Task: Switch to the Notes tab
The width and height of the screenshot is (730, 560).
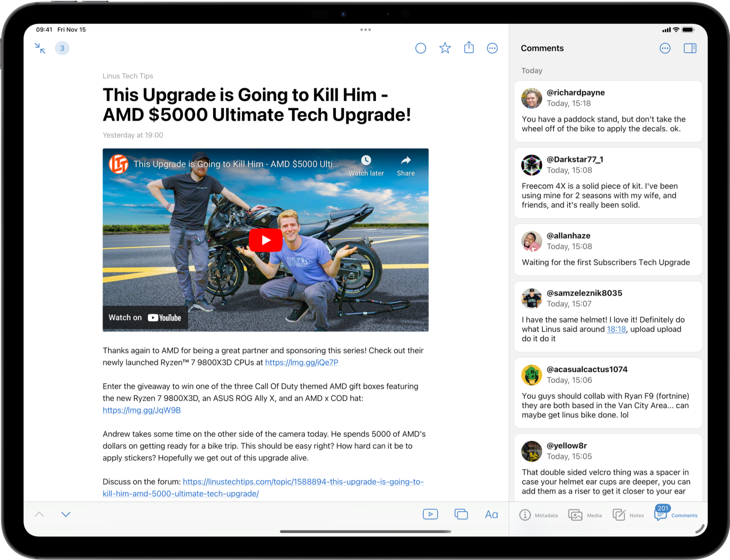Action: click(x=628, y=515)
